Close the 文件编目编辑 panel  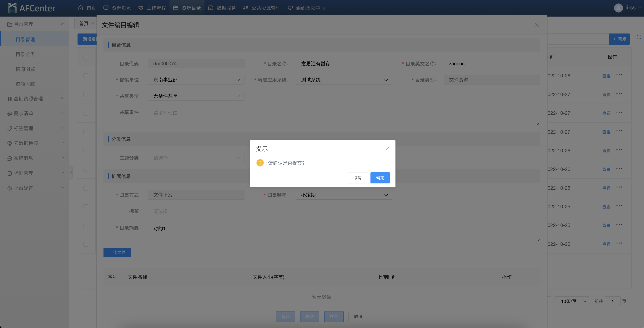(x=536, y=25)
